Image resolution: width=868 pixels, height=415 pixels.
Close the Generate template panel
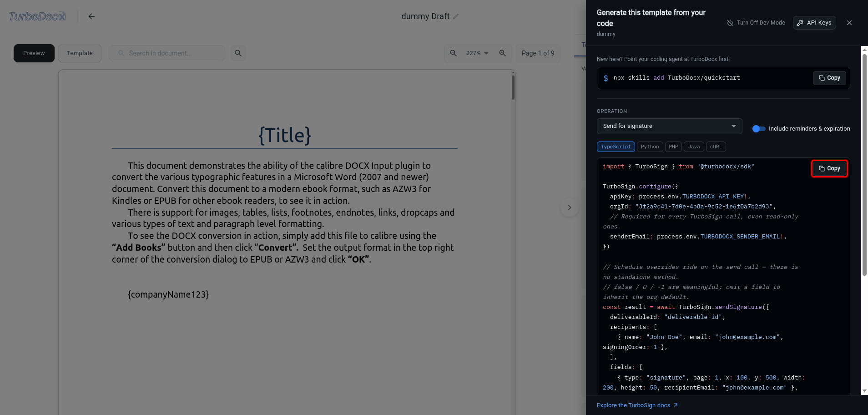(x=849, y=23)
